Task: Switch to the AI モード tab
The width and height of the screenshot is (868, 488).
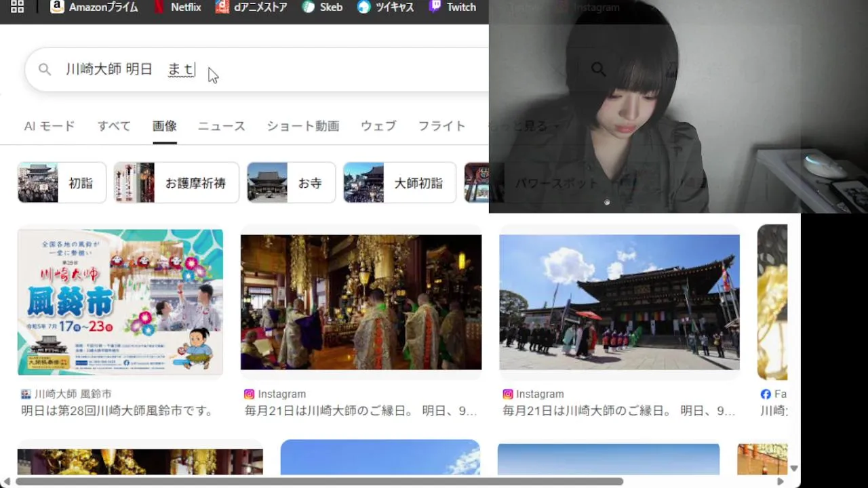Action: pos(50,126)
